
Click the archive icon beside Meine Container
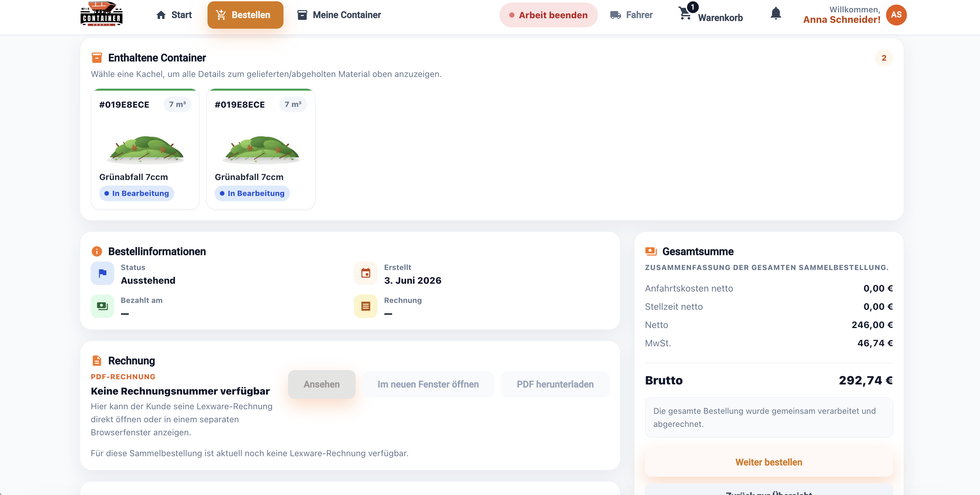click(x=302, y=15)
